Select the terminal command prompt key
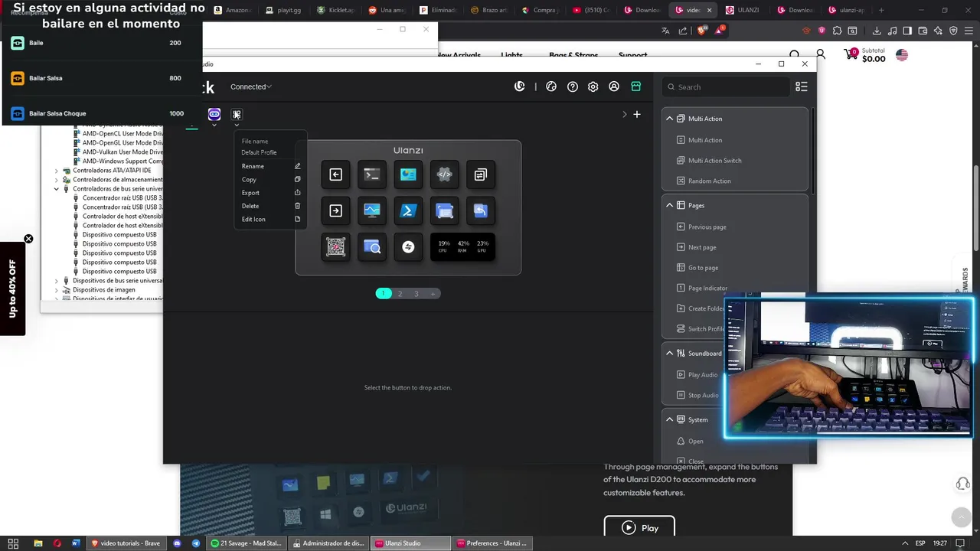The image size is (980, 551). tap(372, 174)
